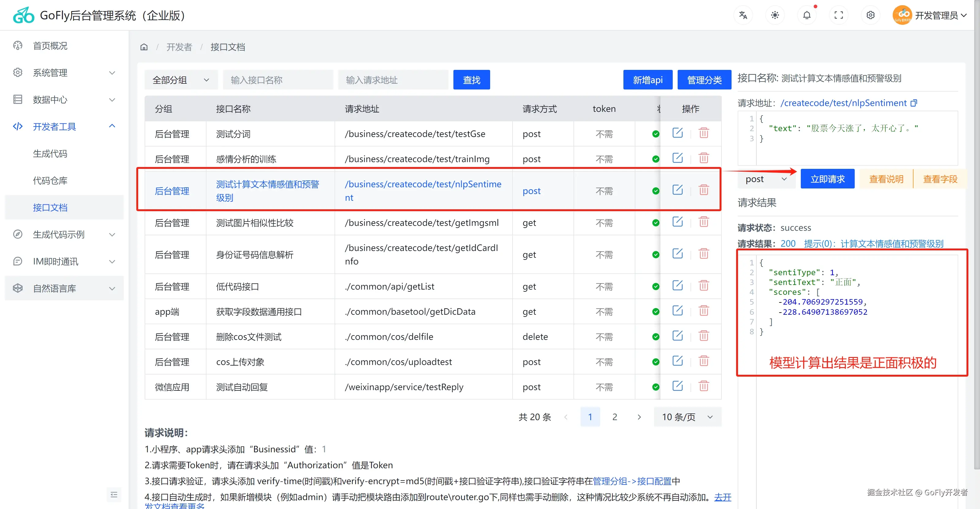Open the notification bell
This screenshot has width=980, height=509.
807,15
